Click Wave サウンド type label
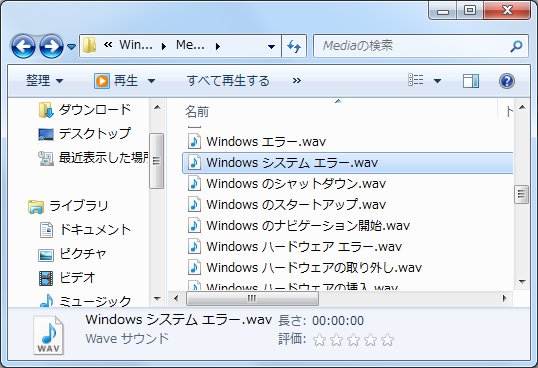The height and width of the screenshot is (368, 538). click(x=127, y=339)
